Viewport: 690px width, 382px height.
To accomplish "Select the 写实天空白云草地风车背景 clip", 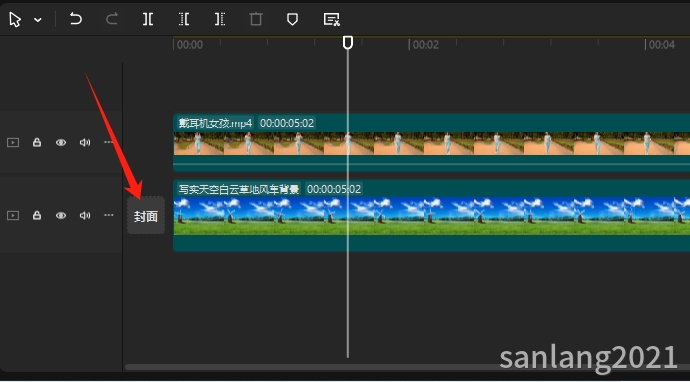I will (431, 216).
